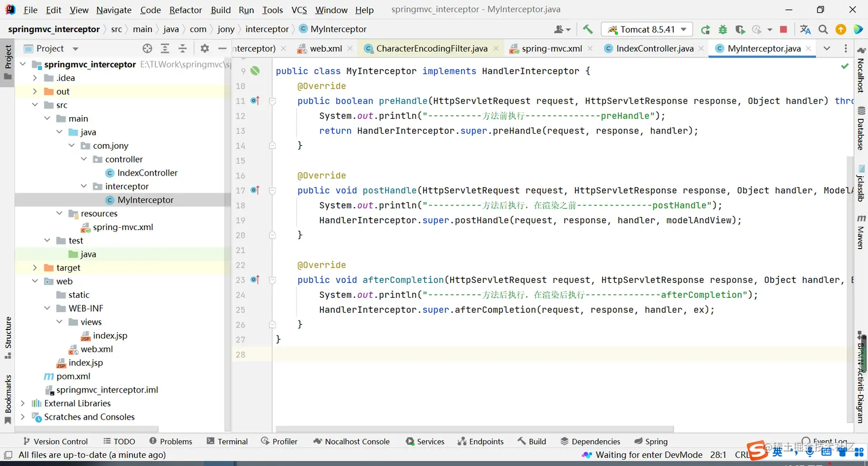
Task: Open the Endpoints tool window
Action: point(480,441)
